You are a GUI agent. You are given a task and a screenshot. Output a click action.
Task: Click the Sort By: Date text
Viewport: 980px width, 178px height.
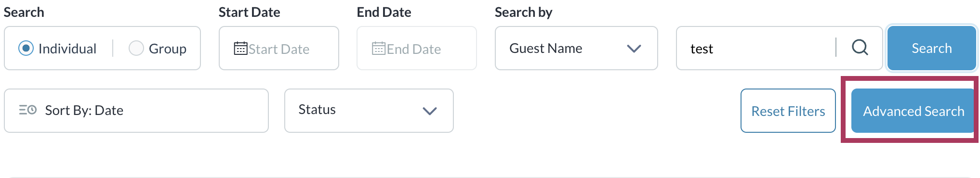coord(84,111)
